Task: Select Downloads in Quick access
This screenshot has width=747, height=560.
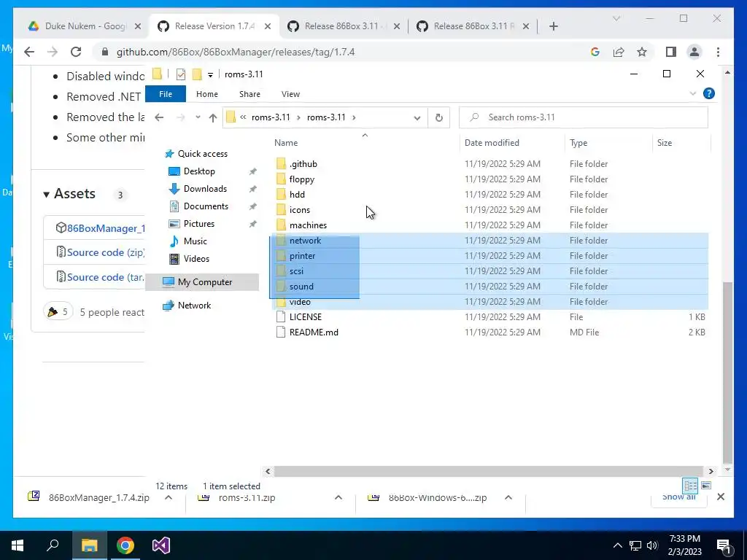Action: point(205,189)
